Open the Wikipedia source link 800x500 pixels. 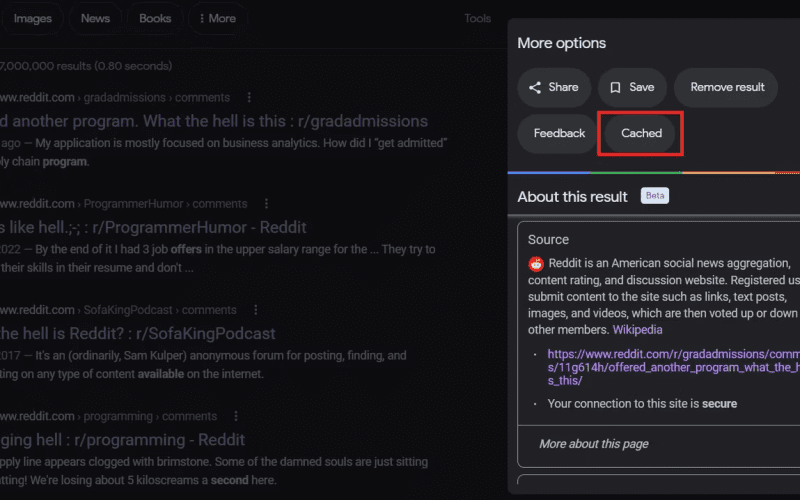click(637, 330)
